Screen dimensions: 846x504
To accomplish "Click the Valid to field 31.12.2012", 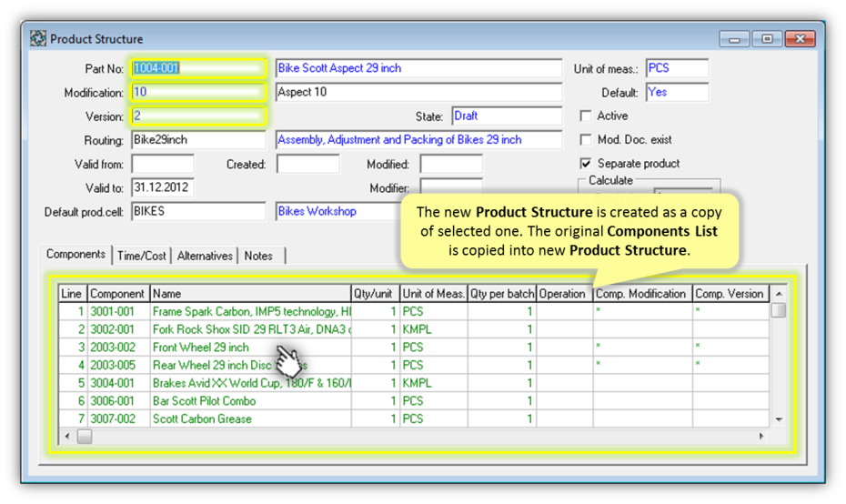I will (163, 187).
